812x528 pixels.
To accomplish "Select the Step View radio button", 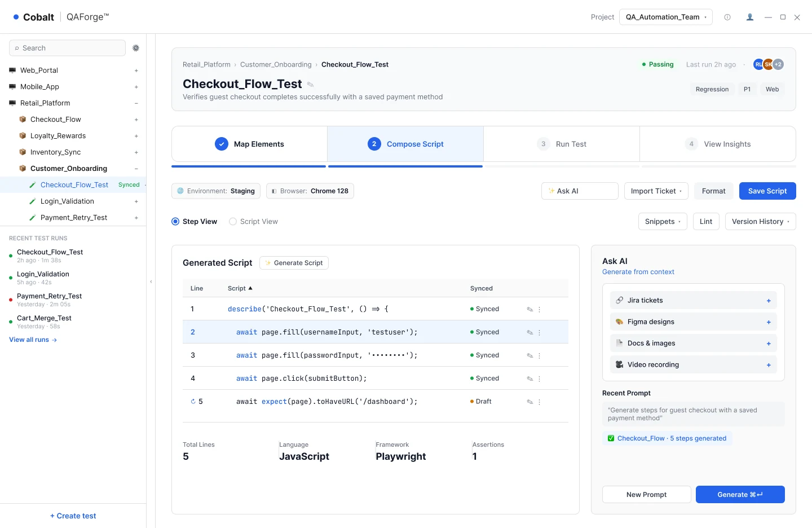I will 175,222.
